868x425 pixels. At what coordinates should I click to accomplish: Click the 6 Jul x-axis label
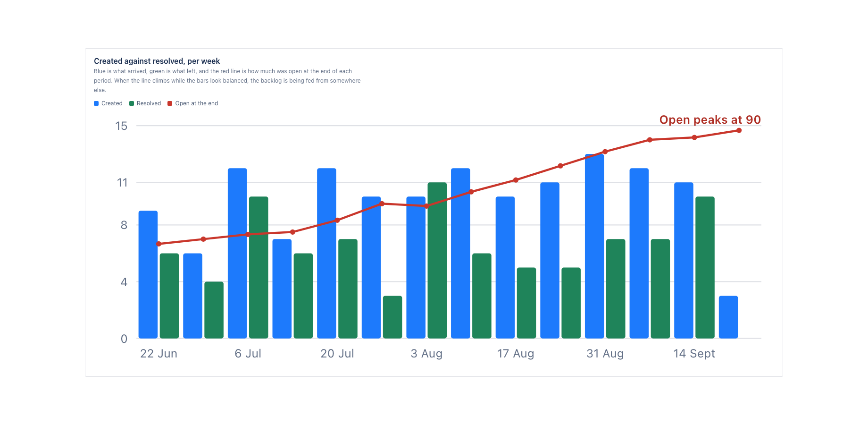pyautogui.click(x=248, y=354)
